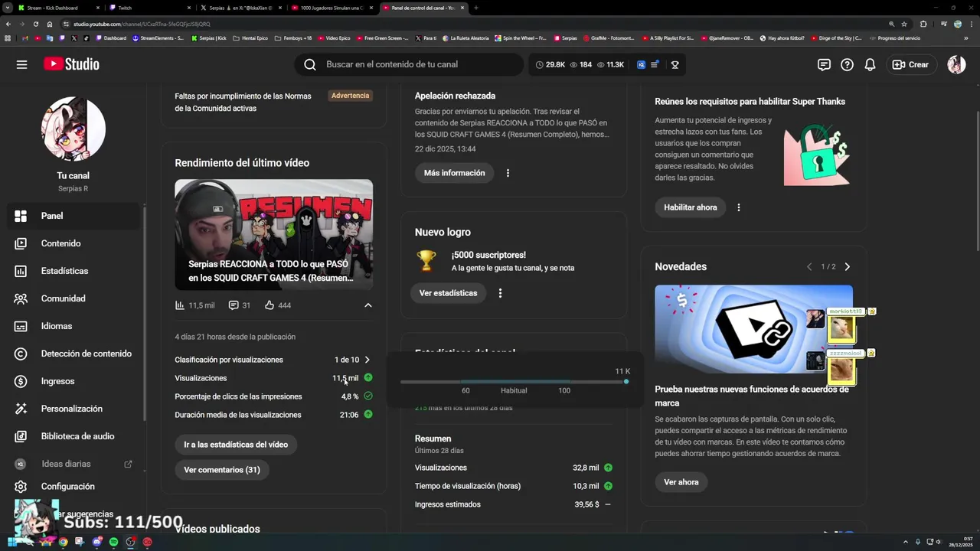Click the Estadísticas bar chart icon
This screenshot has height=551, width=980.
point(21,271)
